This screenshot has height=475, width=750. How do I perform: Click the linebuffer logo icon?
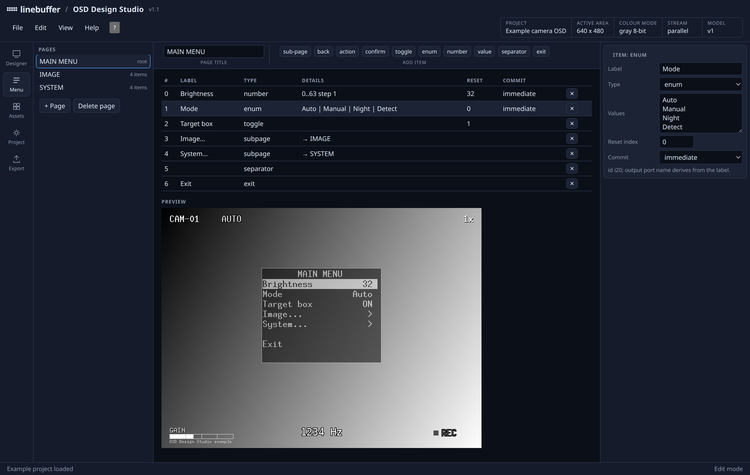[x=11, y=9]
